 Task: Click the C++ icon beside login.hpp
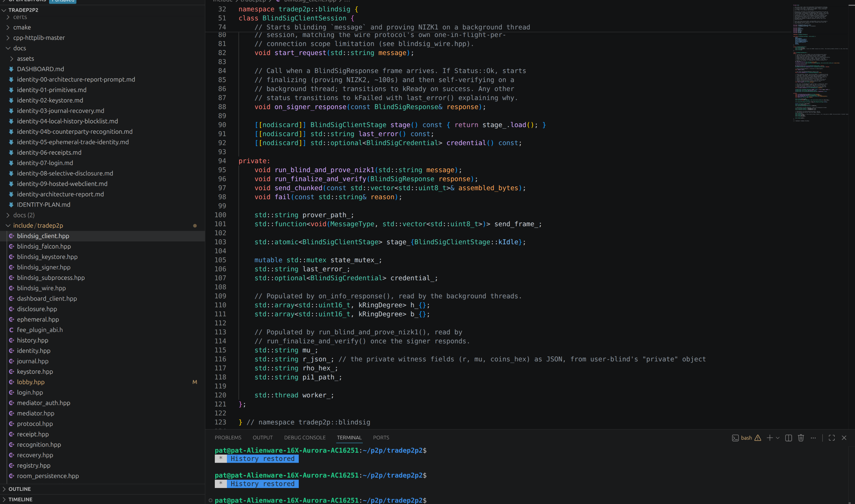pos(11,392)
